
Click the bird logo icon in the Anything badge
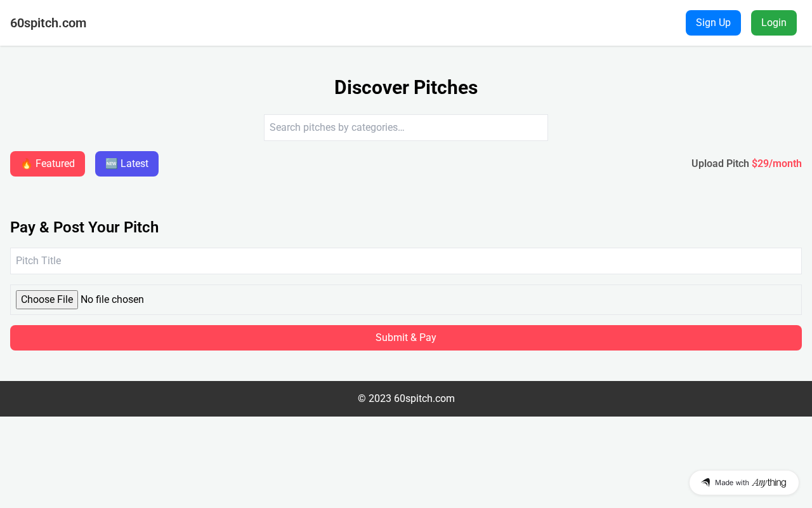click(x=705, y=483)
